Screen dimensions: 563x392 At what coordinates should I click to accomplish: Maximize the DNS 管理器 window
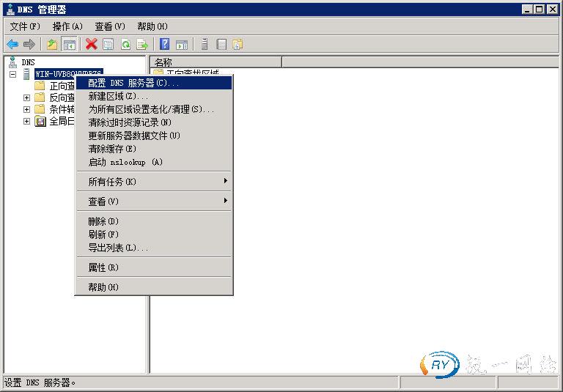click(x=540, y=10)
